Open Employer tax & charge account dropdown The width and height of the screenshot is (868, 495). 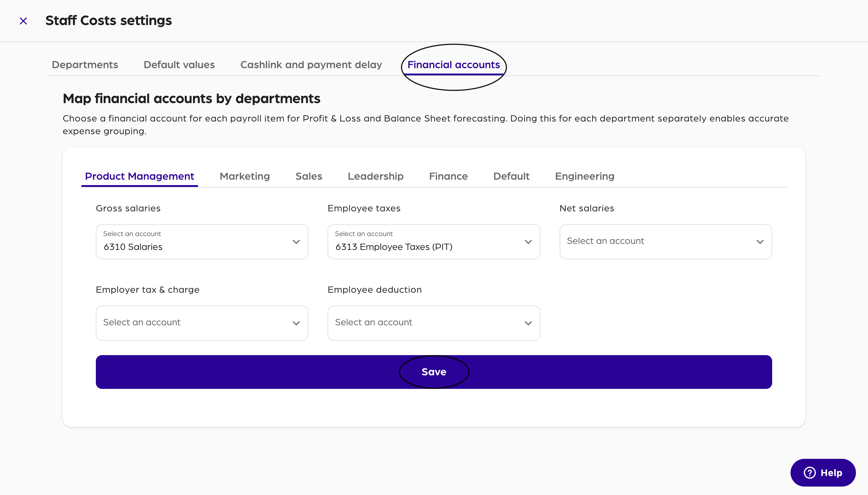pos(202,323)
